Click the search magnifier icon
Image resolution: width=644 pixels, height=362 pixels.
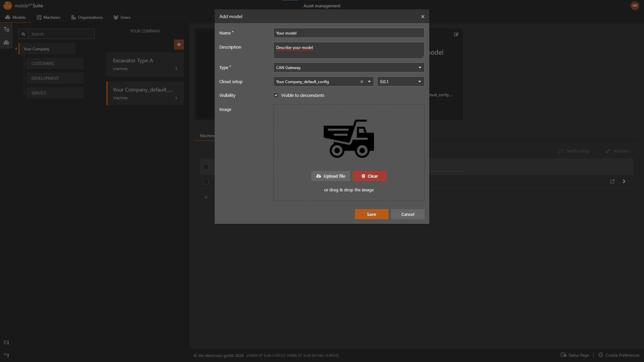pos(23,34)
